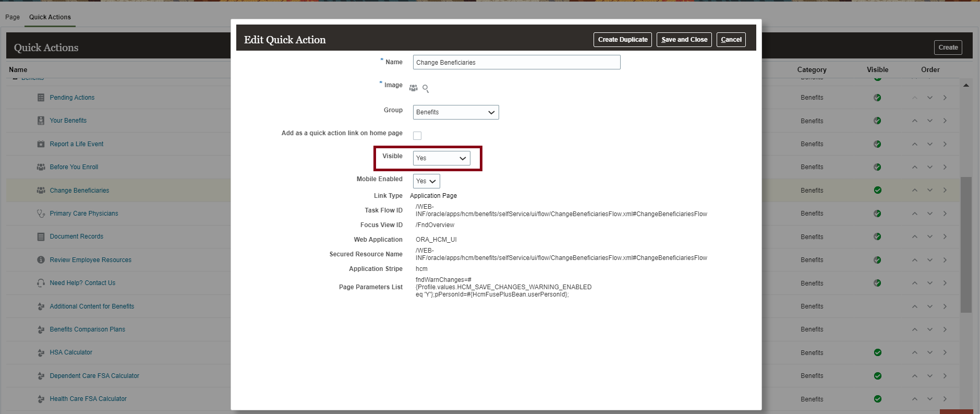Move Dependent Care FSA Calculator down
Image resolution: width=980 pixels, height=414 pixels.
coord(930,376)
